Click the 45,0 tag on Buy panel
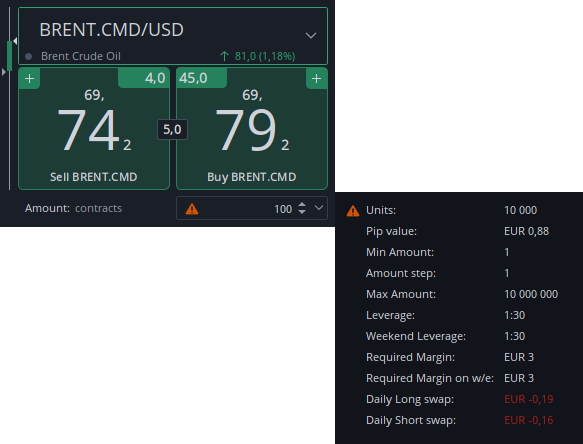 pos(202,78)
